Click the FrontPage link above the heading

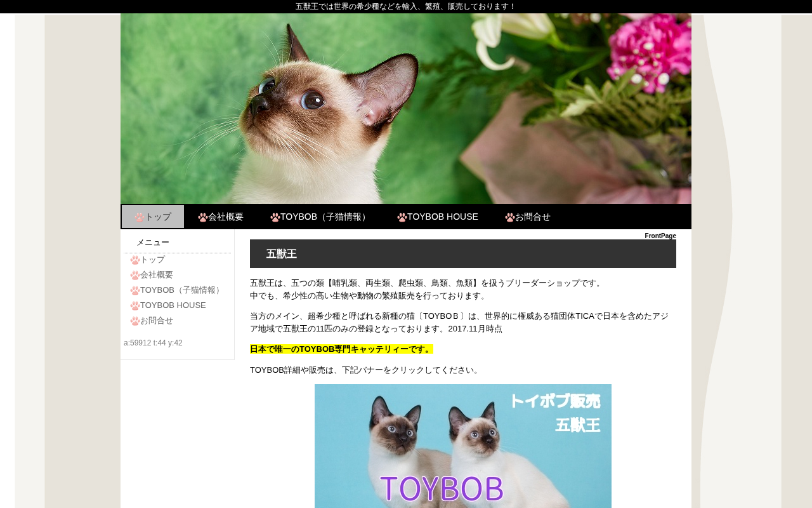point(660,236)
